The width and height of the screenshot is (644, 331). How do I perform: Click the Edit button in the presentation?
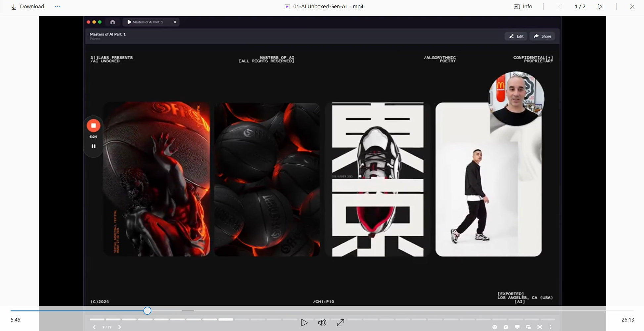coord(516,36)
